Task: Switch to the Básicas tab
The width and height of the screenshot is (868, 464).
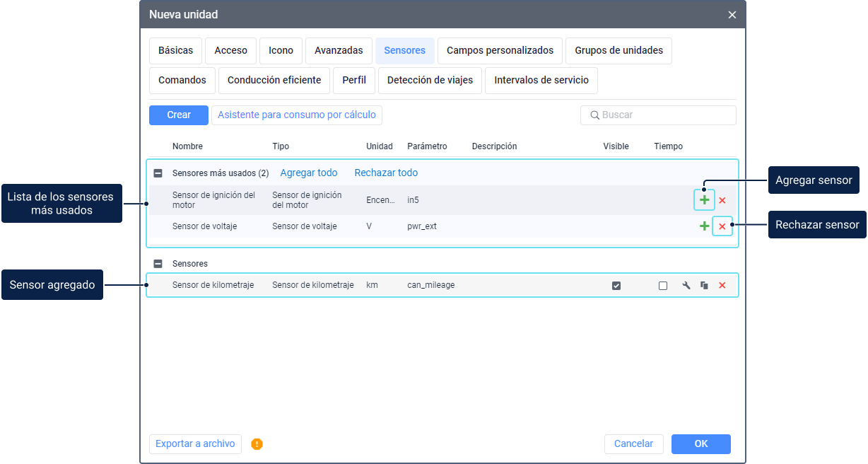Action: click(175, 51)
